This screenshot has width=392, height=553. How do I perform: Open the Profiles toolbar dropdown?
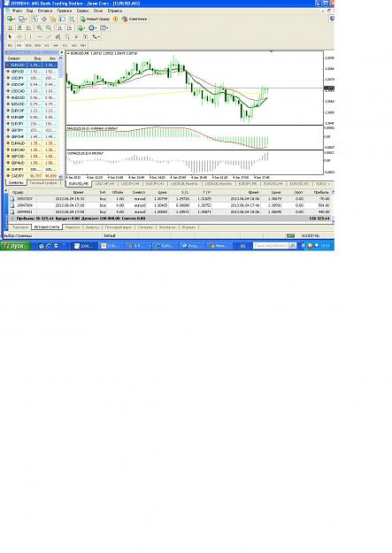point(23,19)
